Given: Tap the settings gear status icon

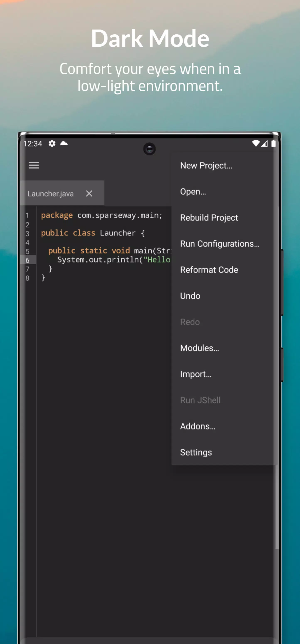Looking at the screenshot, I should (x=52, y=144).
